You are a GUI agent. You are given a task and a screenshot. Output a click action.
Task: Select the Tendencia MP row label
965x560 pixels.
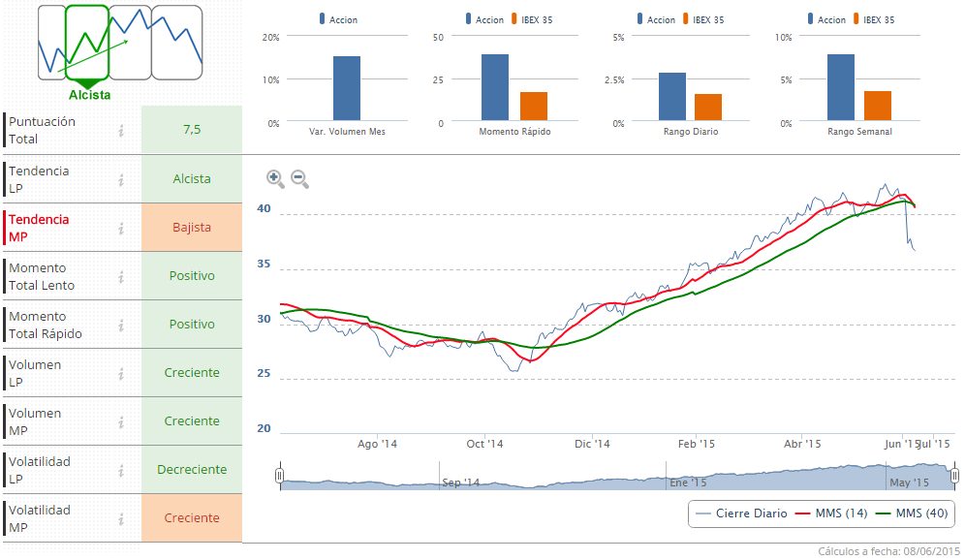click(x=39, y=228)
